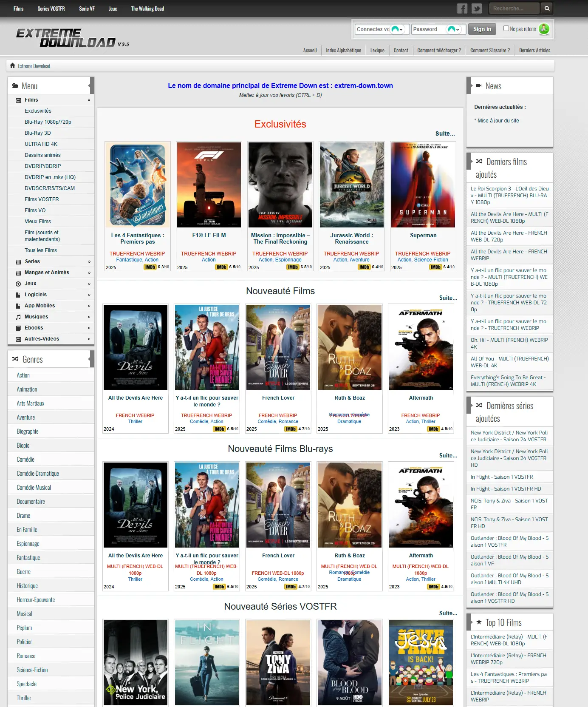Screen dimensions: 588x707
Task: Click the Recherche search field
Action: click(514, 9)
